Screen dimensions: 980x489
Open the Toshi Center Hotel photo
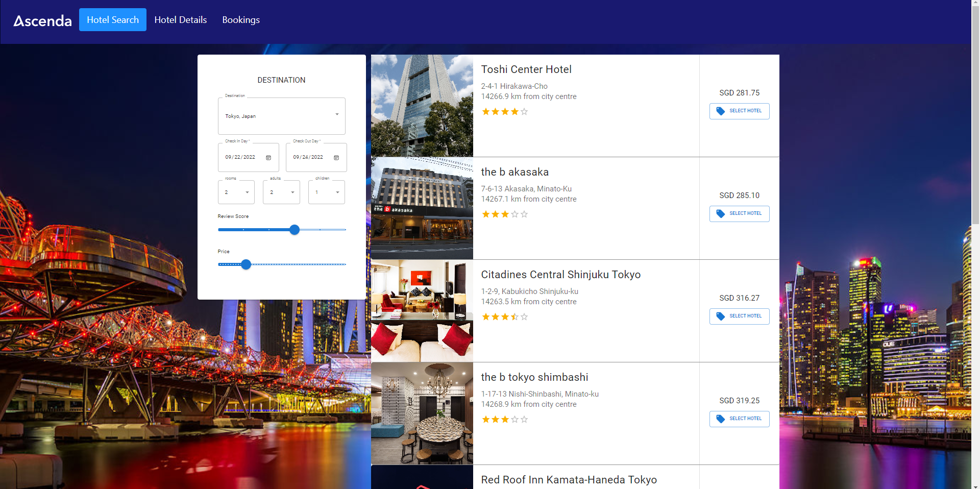(x=422, y=106)
